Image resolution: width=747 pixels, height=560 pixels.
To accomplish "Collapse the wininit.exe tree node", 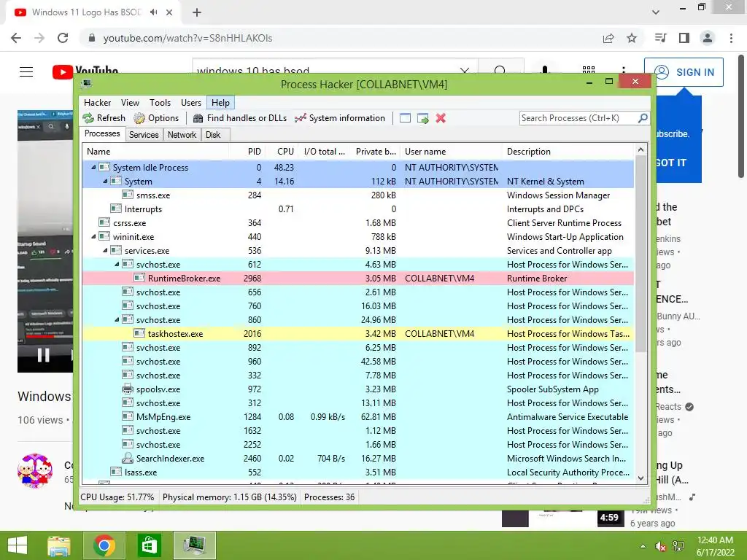I will tap(94, 237).
